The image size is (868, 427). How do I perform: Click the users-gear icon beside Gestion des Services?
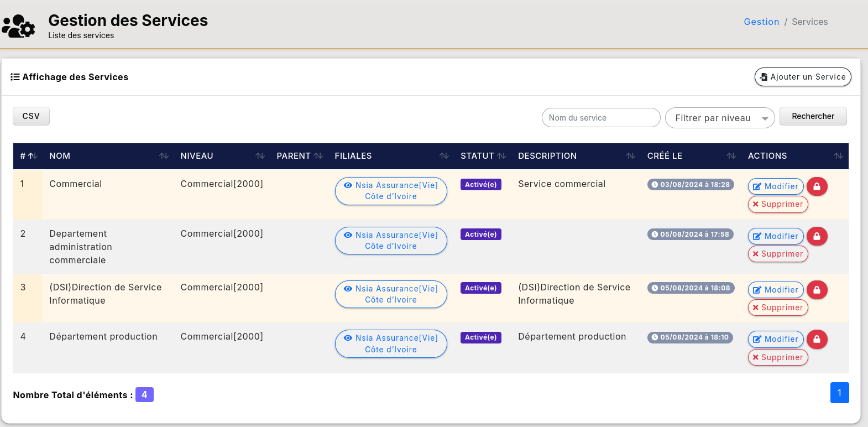click(x=19, y=26)
